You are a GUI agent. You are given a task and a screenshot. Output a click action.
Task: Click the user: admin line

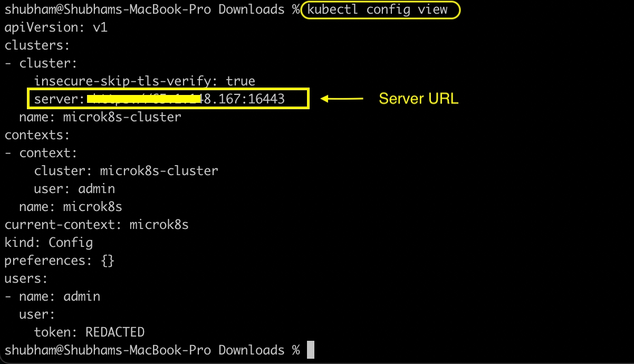pyautogui.click(x=74, y=189)
